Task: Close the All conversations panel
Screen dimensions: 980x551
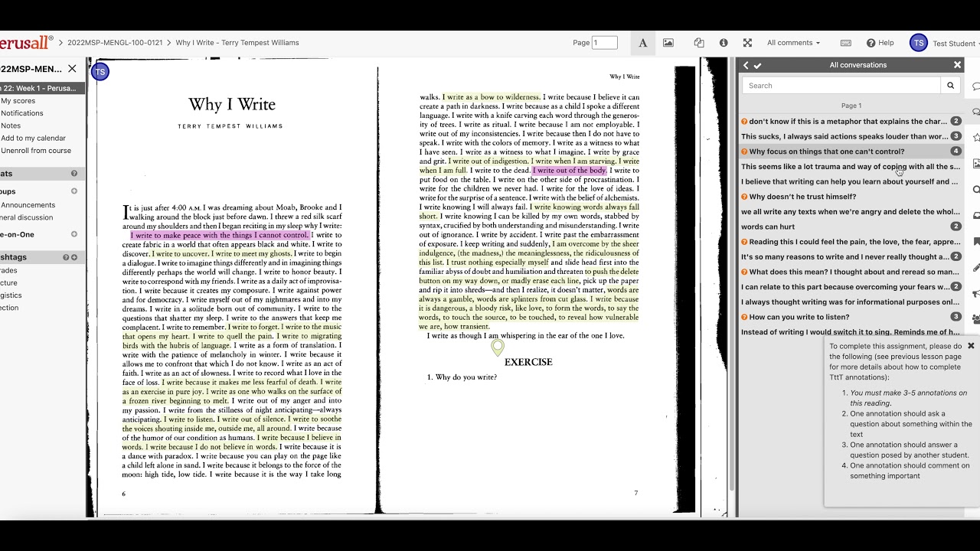Action: pyautogui.click(x=957, y=65)
